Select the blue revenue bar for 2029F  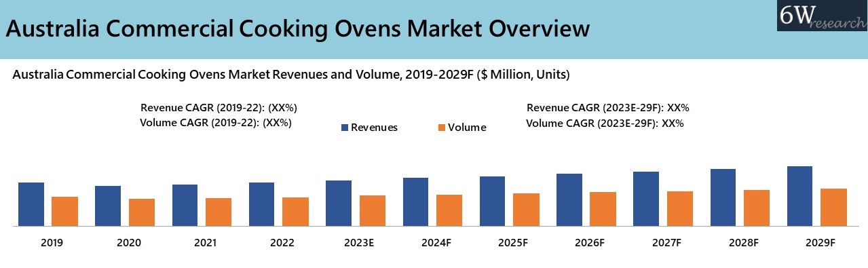[x=800, y=196]
